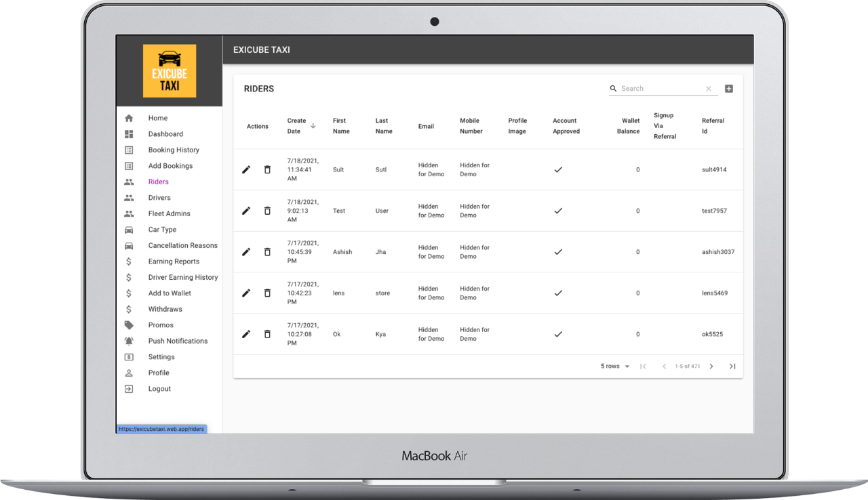Image resolution: width=868 pixels, height=500 pixels.
Task: Click into the riders Search field
Action: coord(661,89)
